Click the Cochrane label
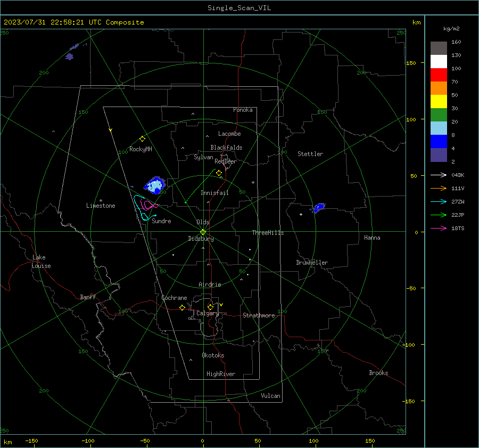 pos(174,298)
